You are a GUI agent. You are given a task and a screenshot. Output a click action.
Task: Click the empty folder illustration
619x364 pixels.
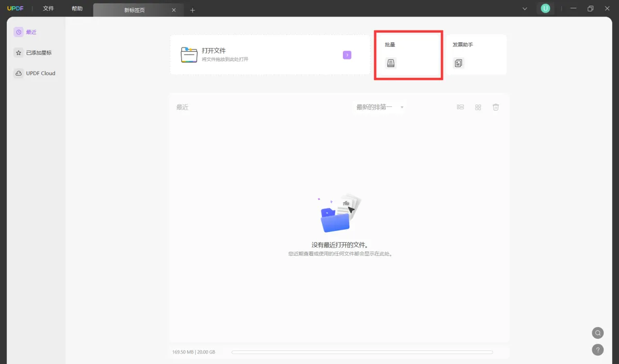point(339,213)
